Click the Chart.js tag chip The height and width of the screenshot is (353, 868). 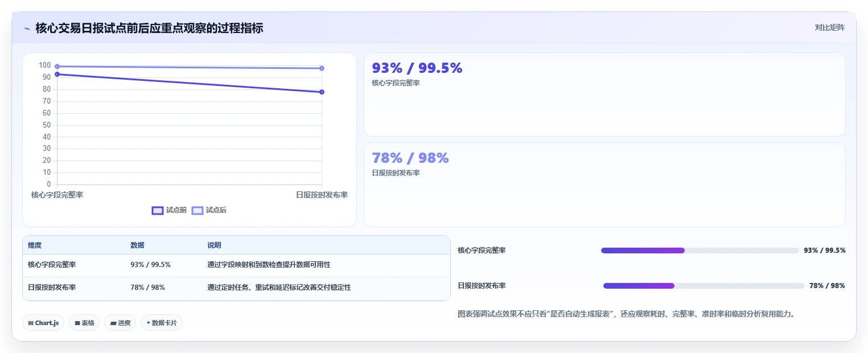(43, 323)
